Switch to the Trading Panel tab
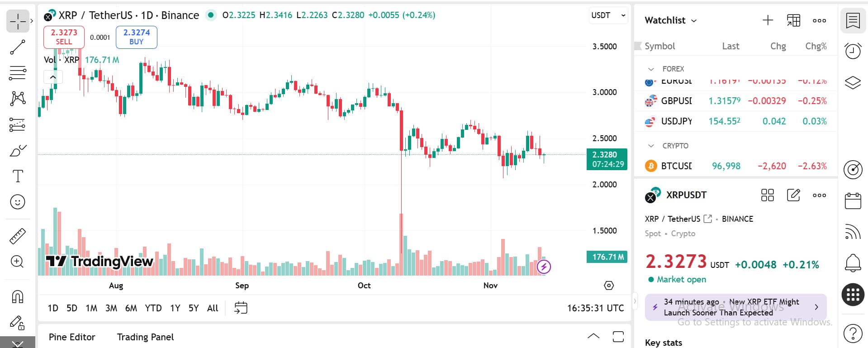 coord(145,337)
